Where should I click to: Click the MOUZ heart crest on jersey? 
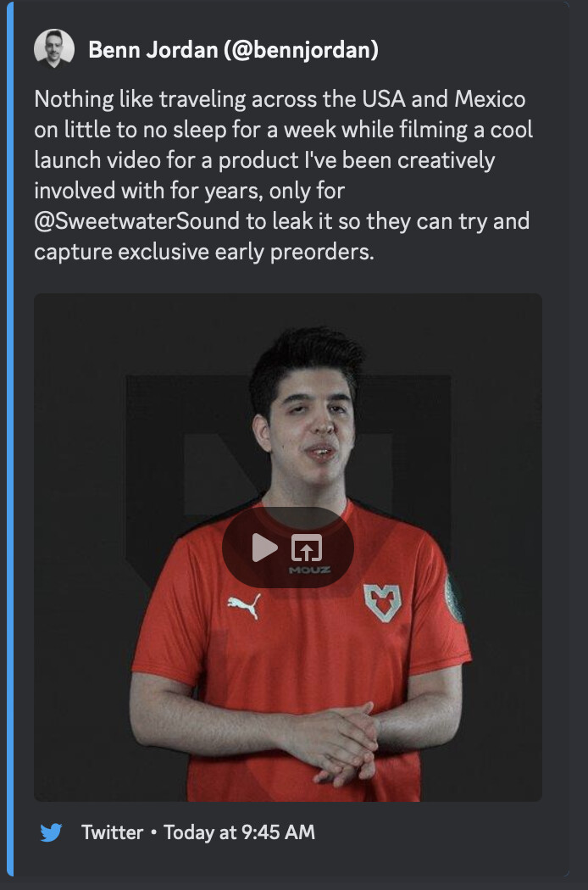click(383, 603)
